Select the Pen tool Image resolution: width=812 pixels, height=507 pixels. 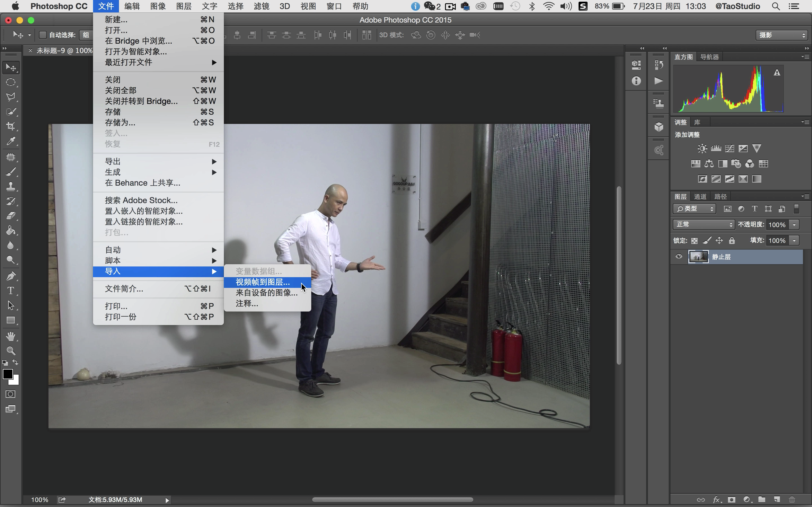click(x=11, y=276)
